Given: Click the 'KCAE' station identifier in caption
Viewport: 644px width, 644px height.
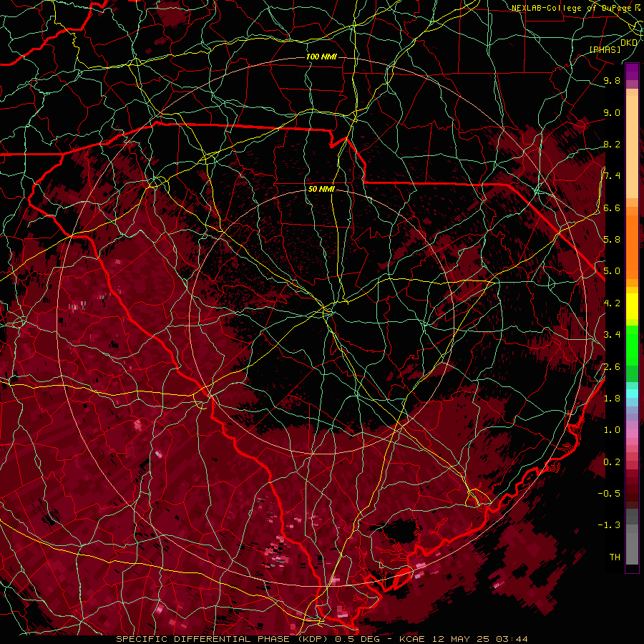Looking at the screenshot, I should (413, 639).
